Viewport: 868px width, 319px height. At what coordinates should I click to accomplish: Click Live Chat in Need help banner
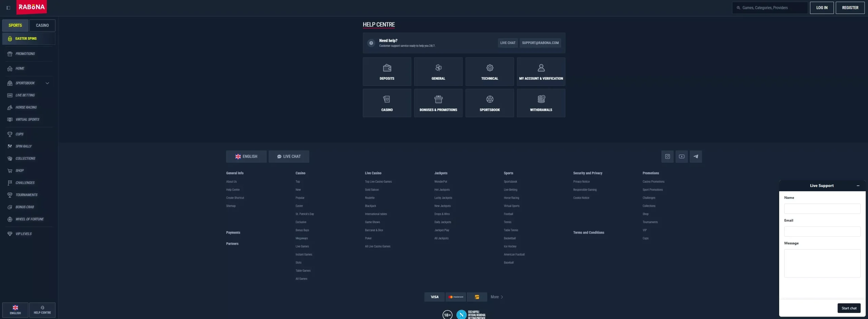click(x=508, y=43)
